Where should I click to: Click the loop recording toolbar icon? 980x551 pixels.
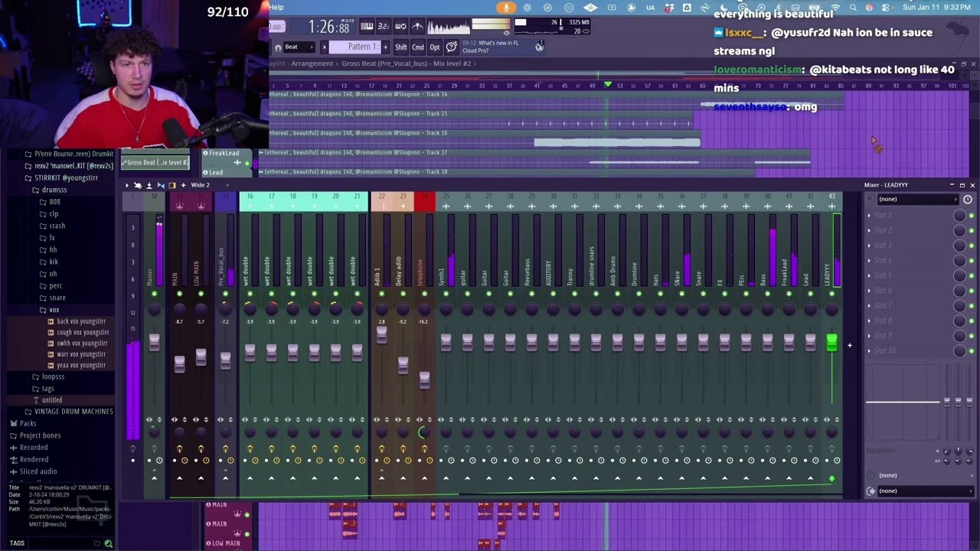pyautogui.click(x=400, y=26)
